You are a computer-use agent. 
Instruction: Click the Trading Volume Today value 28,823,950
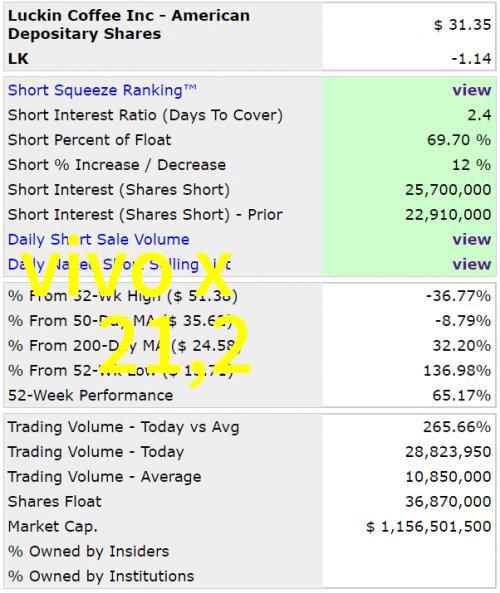click(448, 452)
